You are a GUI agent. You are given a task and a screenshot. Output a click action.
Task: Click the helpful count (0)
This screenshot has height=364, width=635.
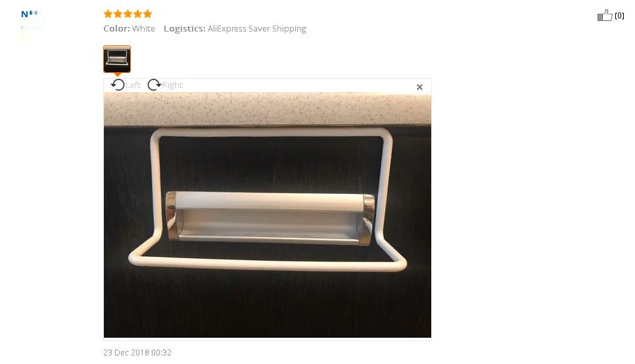pos(619,16)
